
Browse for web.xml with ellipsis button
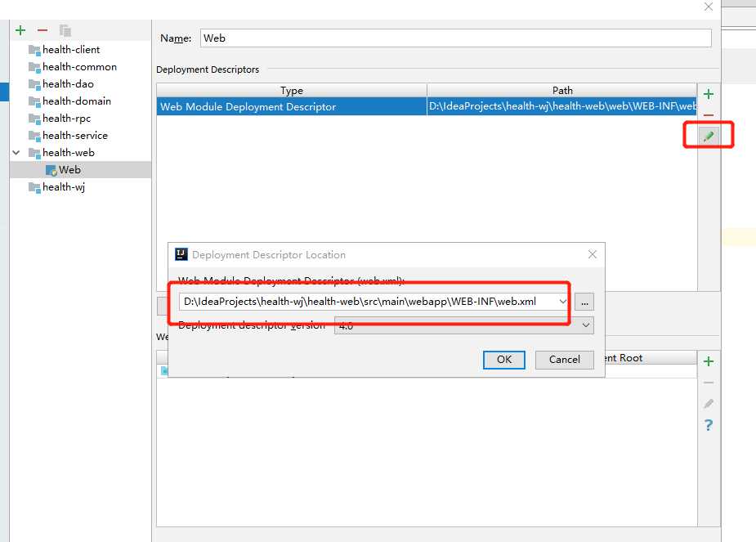[584, 302]
